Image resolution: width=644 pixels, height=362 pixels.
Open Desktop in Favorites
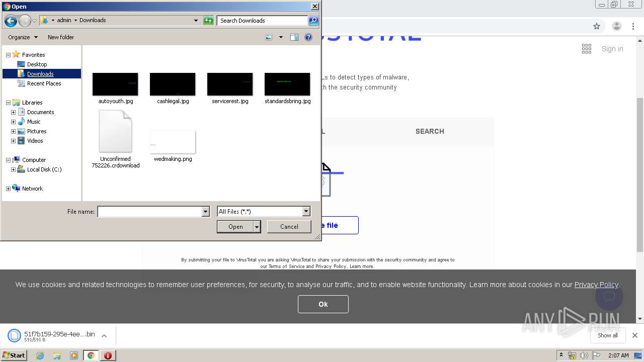[37, 64]
